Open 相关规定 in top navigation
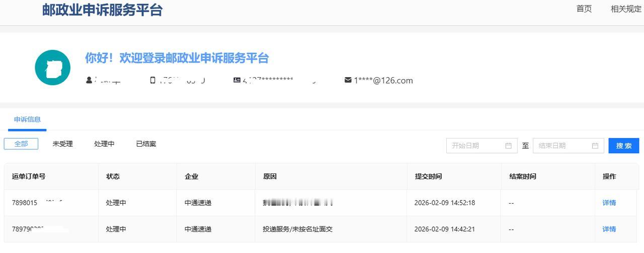 click(626, 9)
